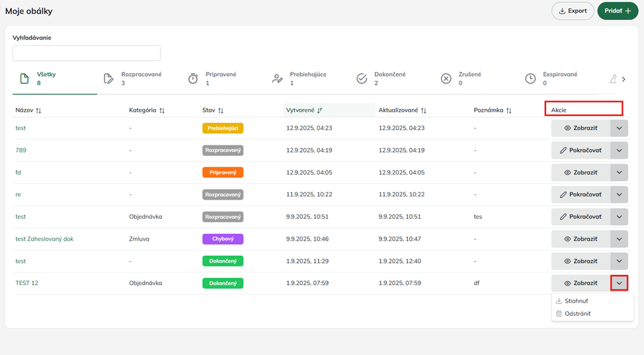Viewport: 644px width, 355px height.
Task: Click the Export button
Action: [x=573, y=11]
